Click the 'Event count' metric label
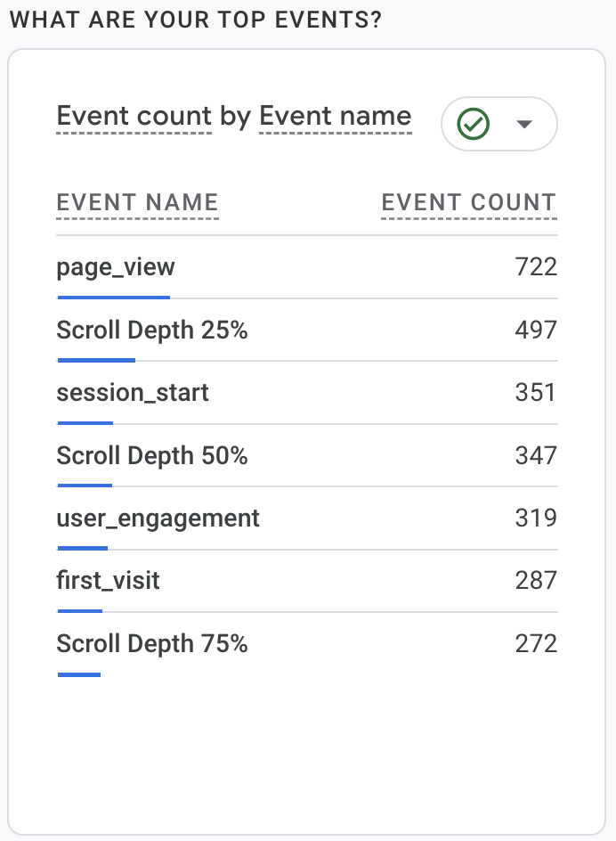 click(134, 116)
